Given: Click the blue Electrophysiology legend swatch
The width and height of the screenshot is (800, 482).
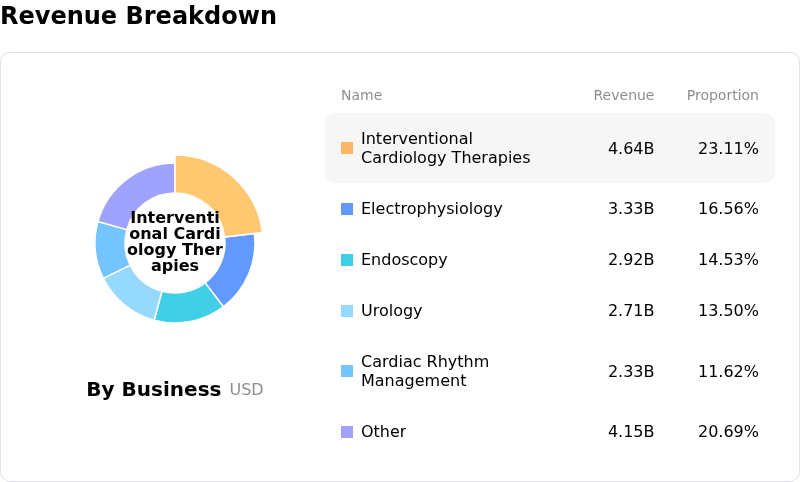Looking at the screenshot, I should tap(347, 209).
